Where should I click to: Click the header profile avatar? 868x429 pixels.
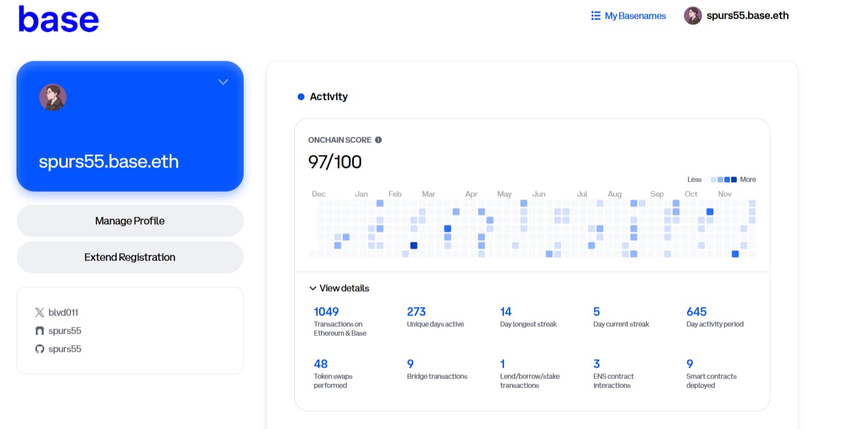[692, 16]
